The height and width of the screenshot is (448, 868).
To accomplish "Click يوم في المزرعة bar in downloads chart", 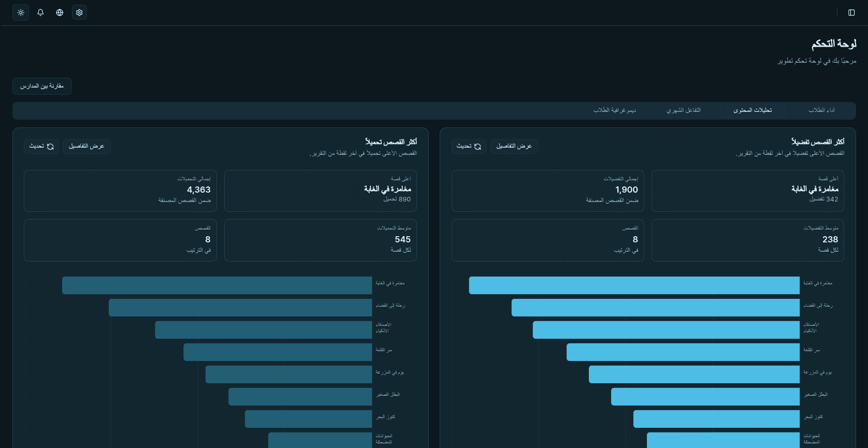I will tap(289, 374).
